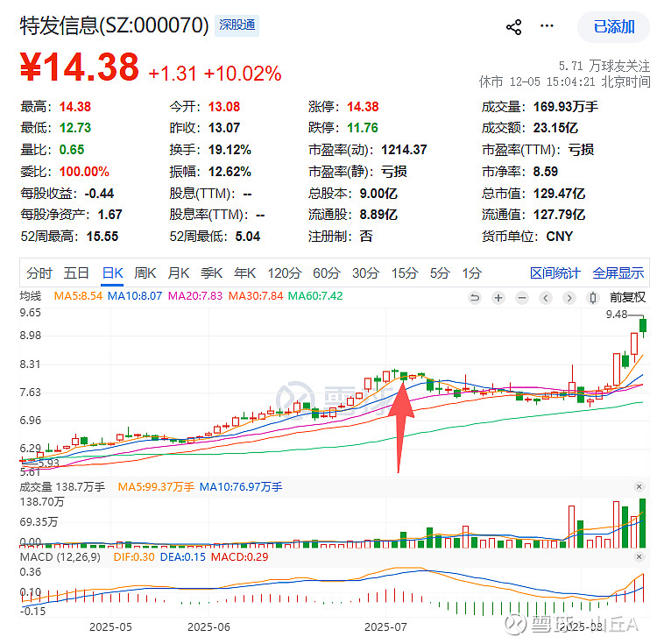This screenshot has width=657, height=644.
Task: Click the 市盈率(动) 1214.37 value
Action: pos(404,150)
